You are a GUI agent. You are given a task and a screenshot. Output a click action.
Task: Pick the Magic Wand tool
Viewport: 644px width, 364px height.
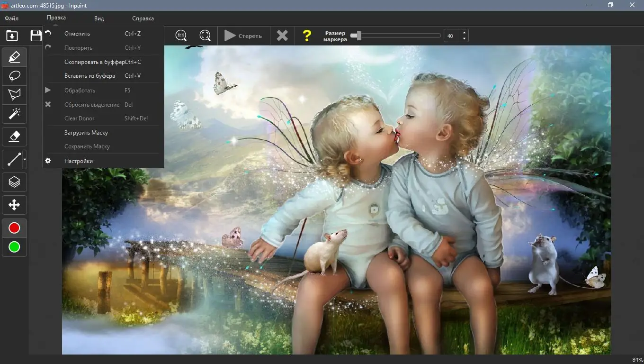point(14,113)
